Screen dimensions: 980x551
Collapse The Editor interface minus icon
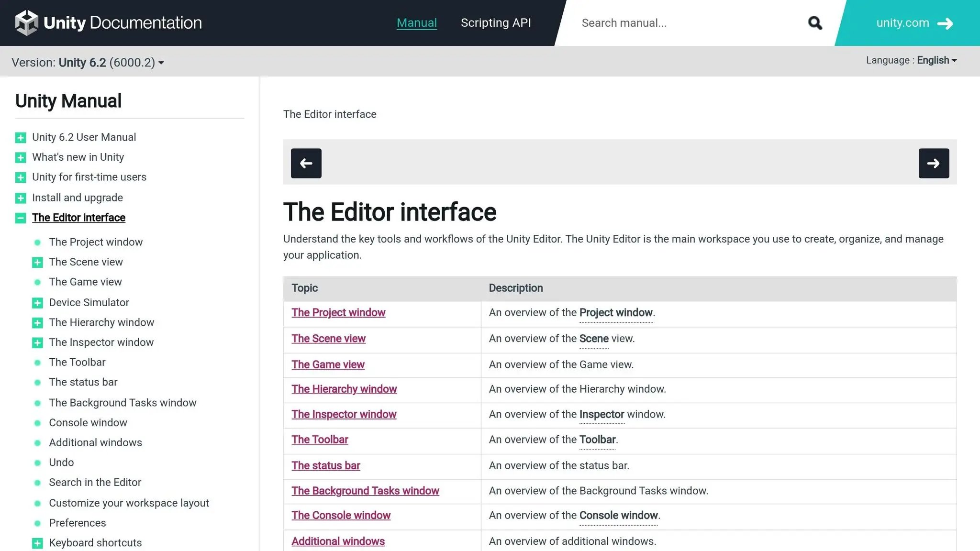tap(21, 218)
